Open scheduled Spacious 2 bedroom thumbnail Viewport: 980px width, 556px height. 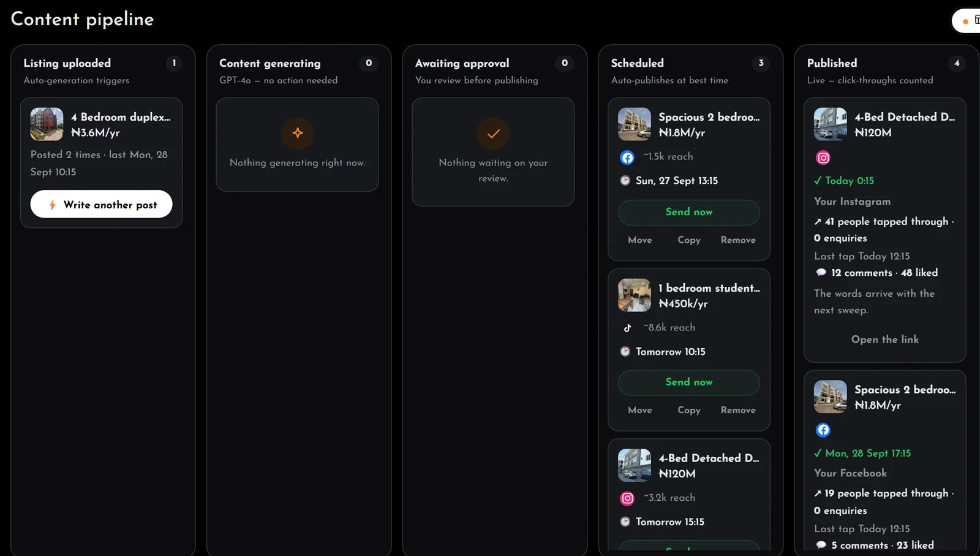635,124
